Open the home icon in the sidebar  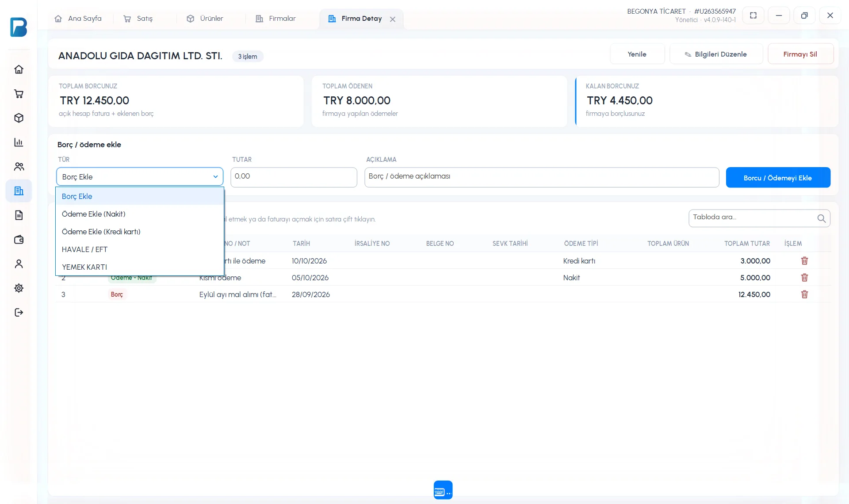[x=19, y=69]
